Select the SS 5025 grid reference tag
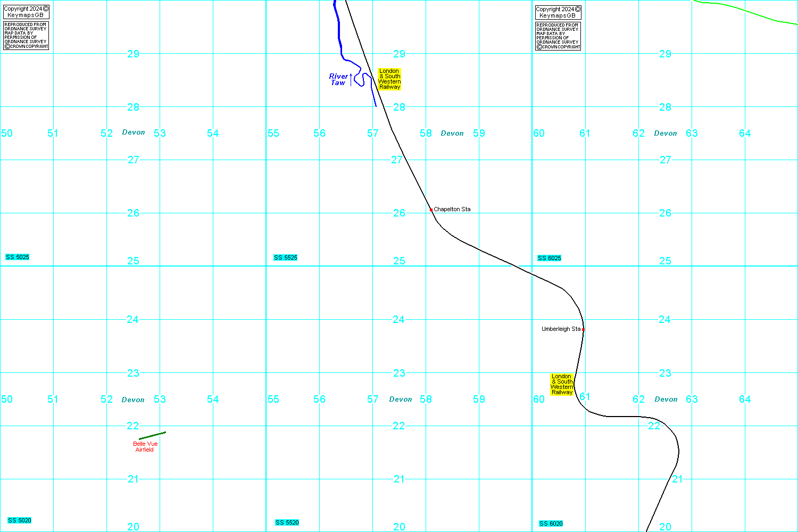This screenshot has width=798, height=532. [x=18, y=257]
